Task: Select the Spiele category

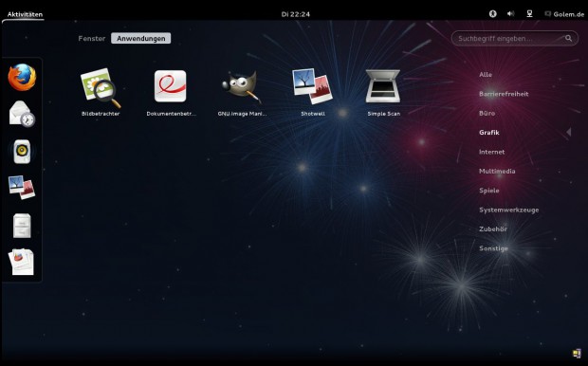Action: [x=489, y=191]
